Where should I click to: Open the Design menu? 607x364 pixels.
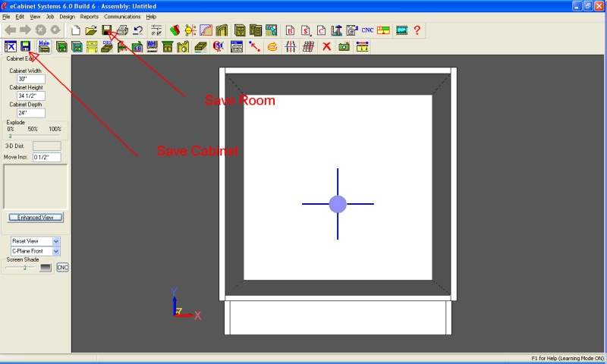(68, 16)
